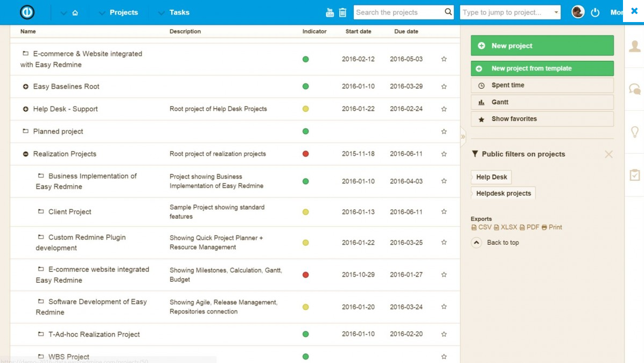Star the Help Desk - Support project
644x363 pixels.
(444, 109)
